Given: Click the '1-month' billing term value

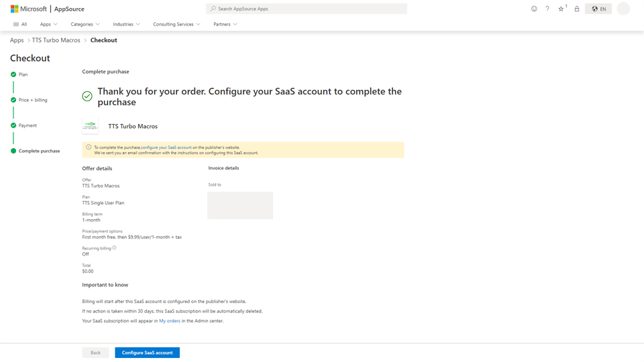Looking at the screenshot, I should [91, 220].
